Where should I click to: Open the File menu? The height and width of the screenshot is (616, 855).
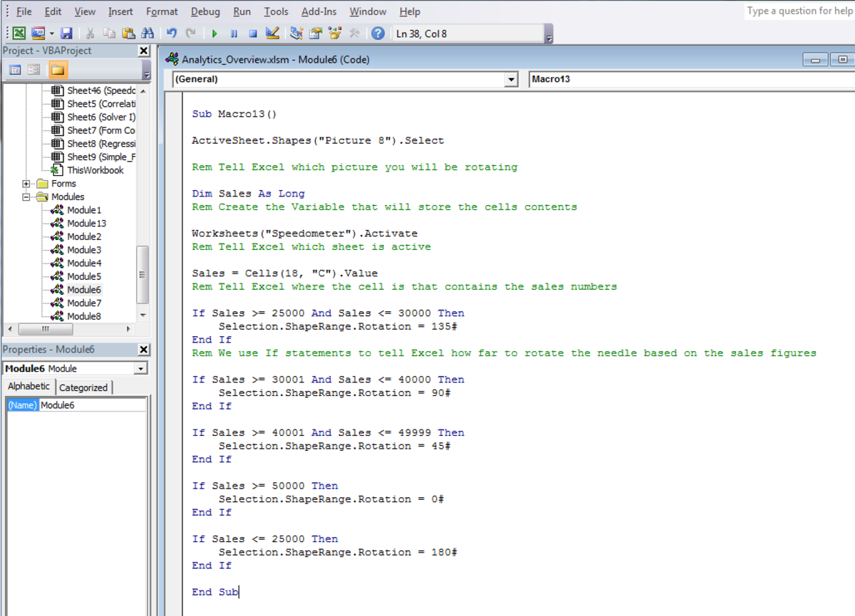tap(24, 11)
